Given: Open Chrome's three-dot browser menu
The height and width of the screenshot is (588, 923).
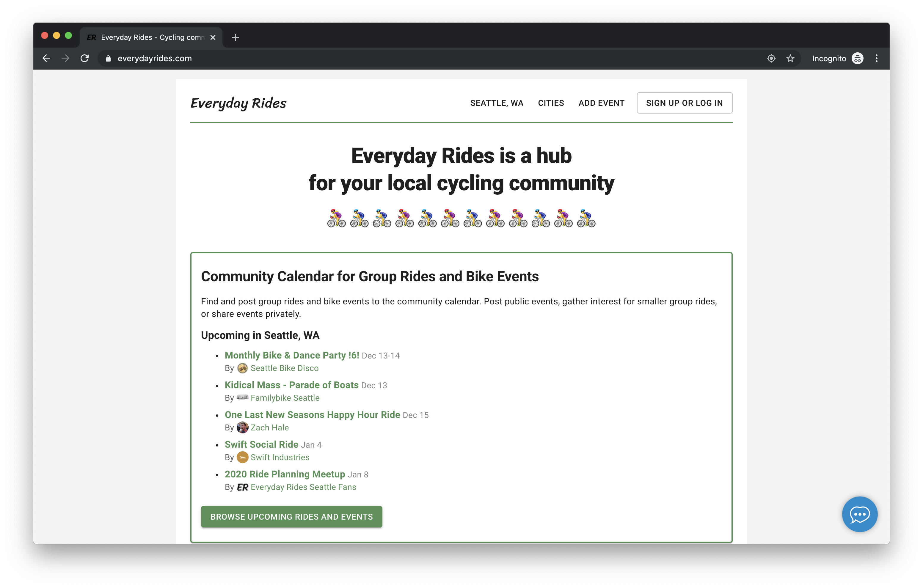Looking at the screenshot, I should pyautogui.click(x=876, y=58).
